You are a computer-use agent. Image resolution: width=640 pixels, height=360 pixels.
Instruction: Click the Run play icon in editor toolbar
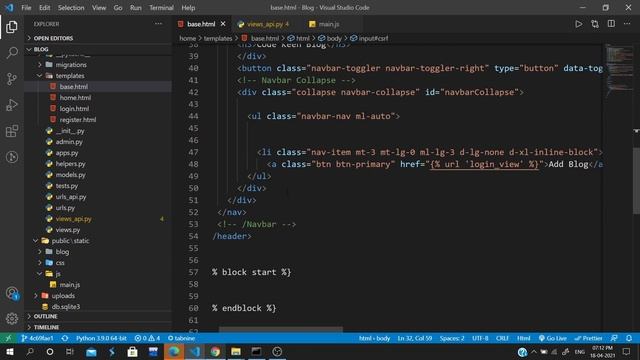point(578,24)
